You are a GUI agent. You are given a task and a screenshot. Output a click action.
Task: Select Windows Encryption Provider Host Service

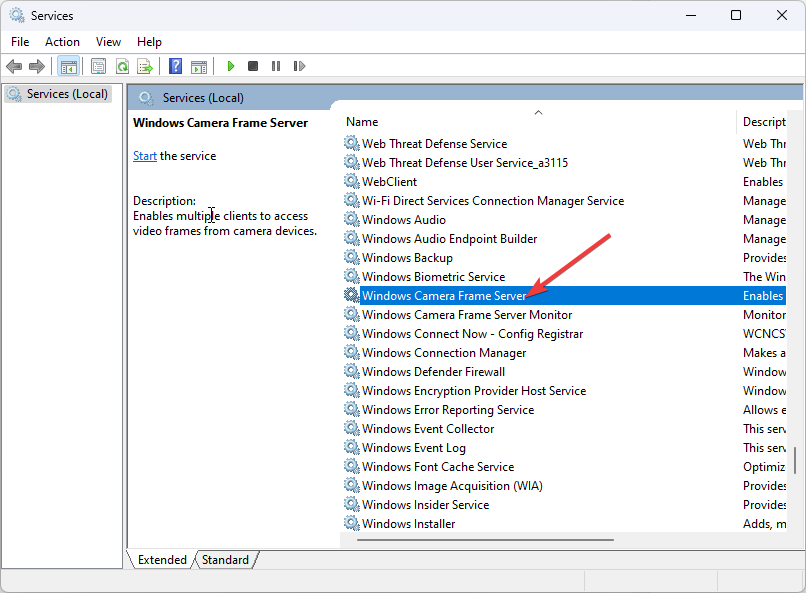click(564, 391)
